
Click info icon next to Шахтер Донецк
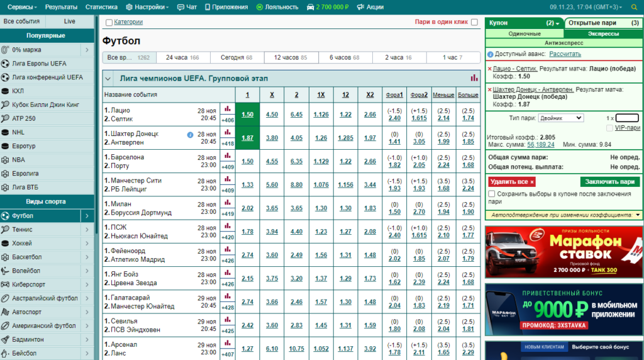190,135
